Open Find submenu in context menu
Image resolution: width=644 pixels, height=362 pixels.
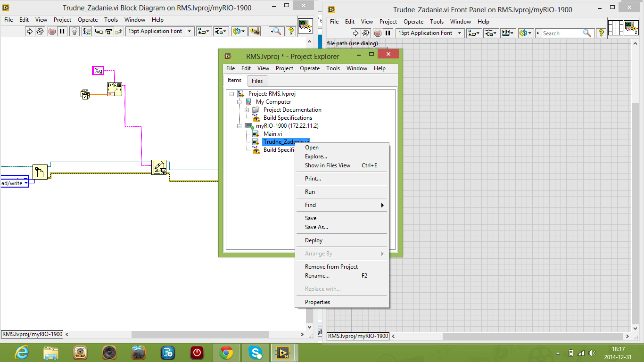(342, 205)
